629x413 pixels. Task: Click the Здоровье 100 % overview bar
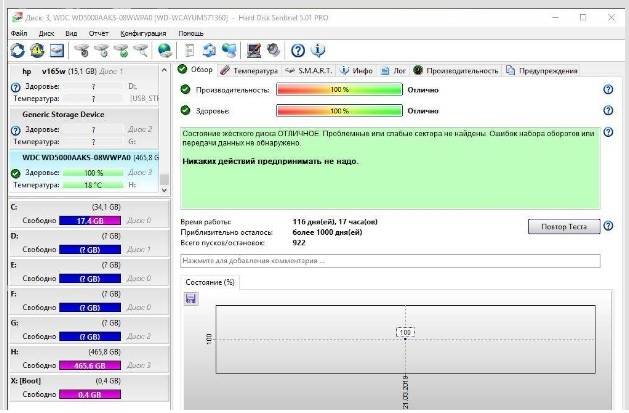point(339,111)
